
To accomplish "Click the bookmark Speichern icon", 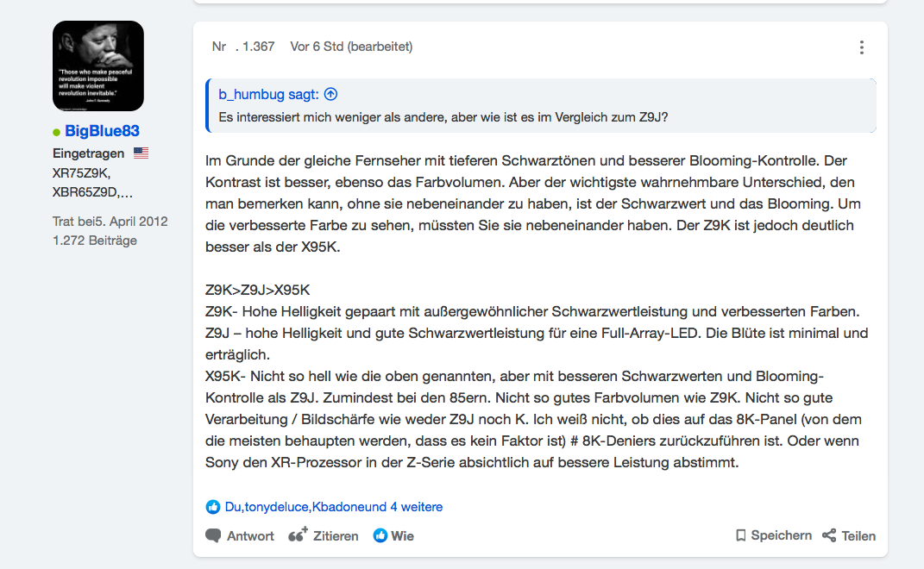I will pos(741,535).
